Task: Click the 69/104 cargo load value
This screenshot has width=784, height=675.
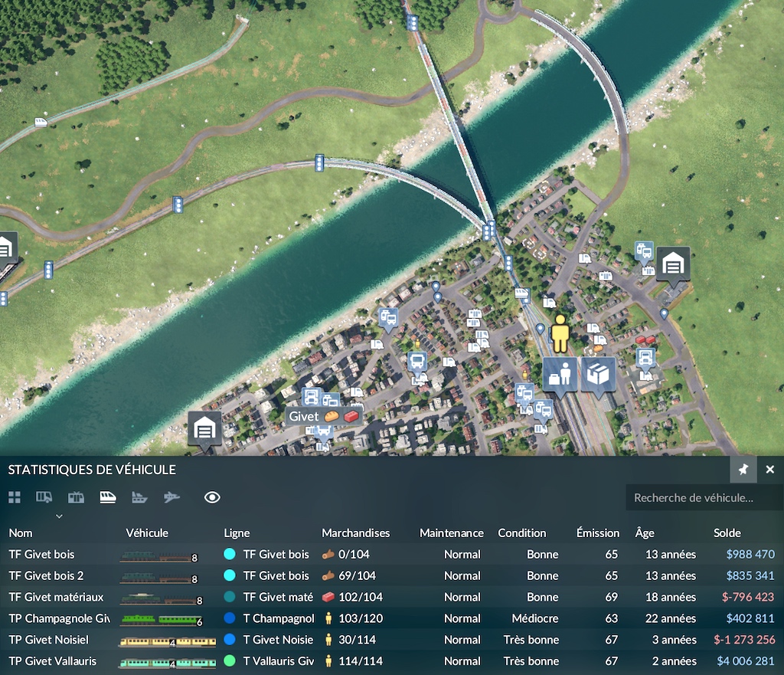Action: click(357, 575)
